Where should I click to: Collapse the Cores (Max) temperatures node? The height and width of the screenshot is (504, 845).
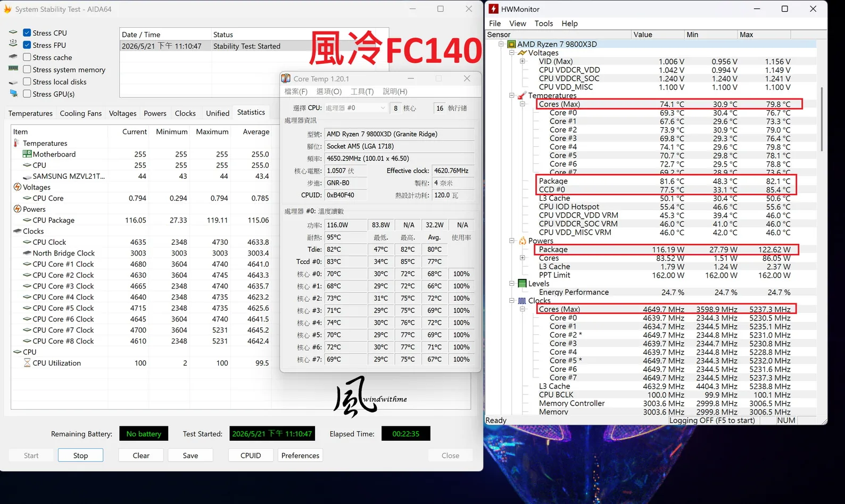522,104
